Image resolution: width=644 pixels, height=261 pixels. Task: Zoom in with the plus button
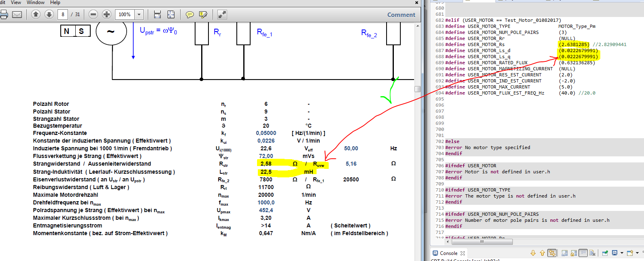(106, 15)
